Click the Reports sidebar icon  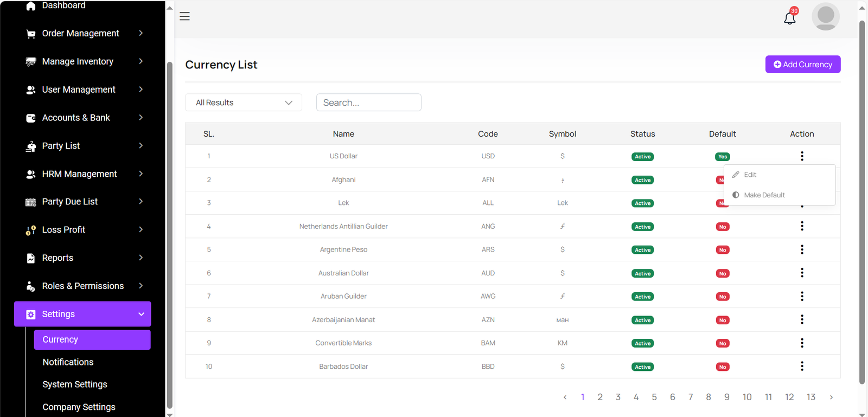click(x=31, y=258)
